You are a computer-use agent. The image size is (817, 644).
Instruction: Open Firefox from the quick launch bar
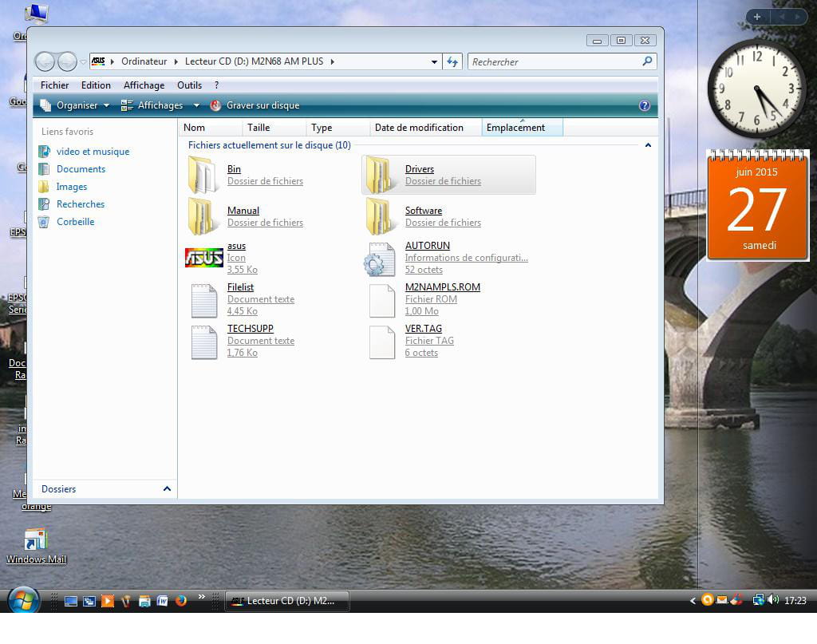coord(181,601)
